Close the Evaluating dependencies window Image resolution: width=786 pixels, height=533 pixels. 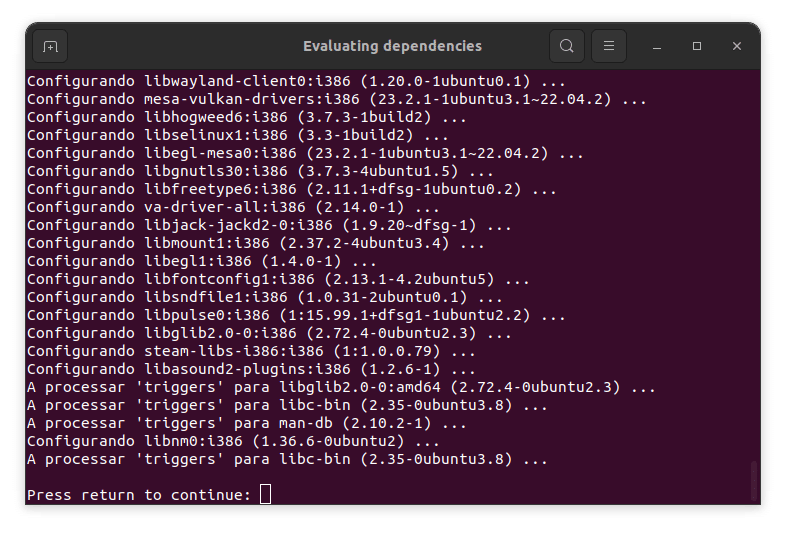tap(736, 46)
